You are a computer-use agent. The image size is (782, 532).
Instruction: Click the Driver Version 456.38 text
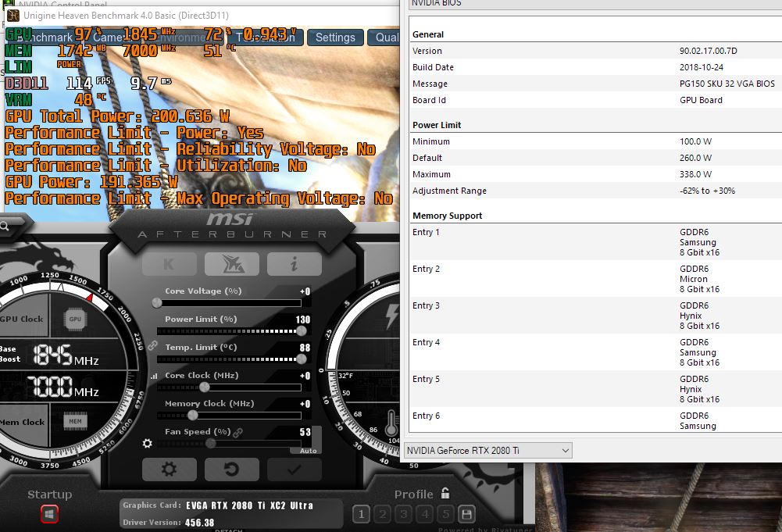tap(199, 523)
